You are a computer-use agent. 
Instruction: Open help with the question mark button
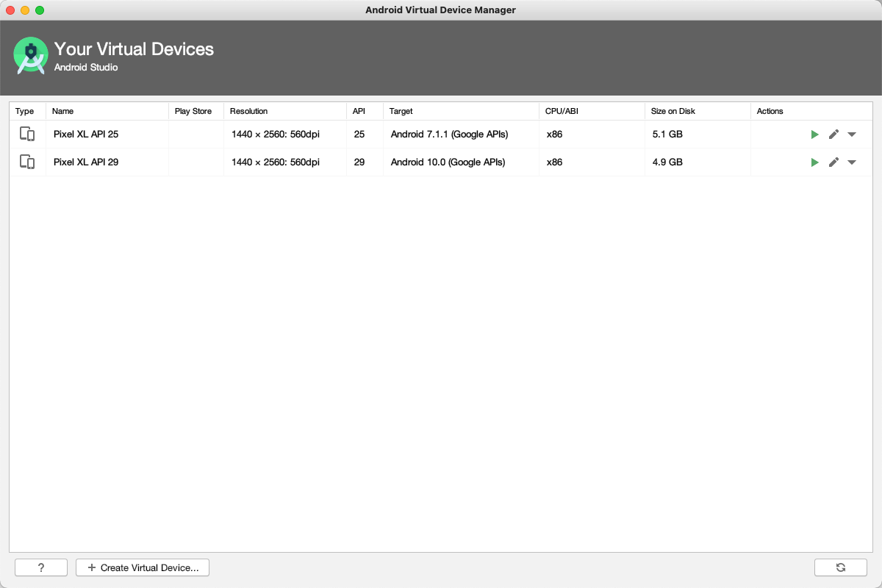[41, 567]
